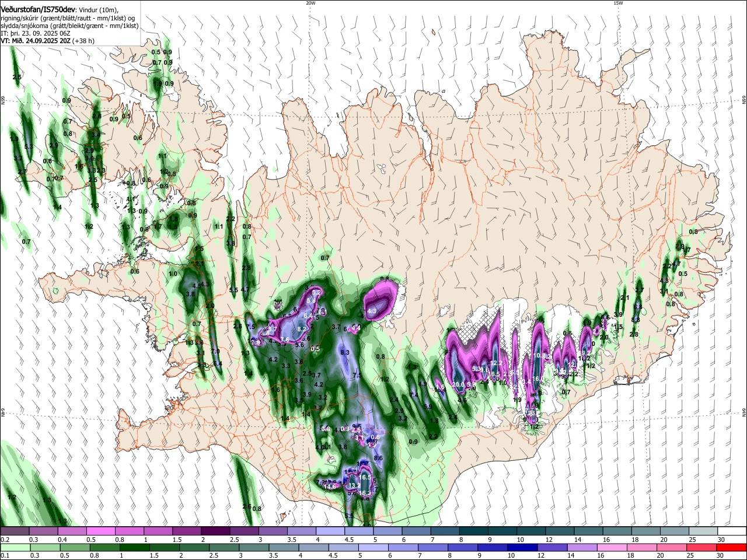Click the pale green rain swatch between 0.1 and 0.3
The height and width of the screenshot is (560, 747).
click(x=15, y=547)
